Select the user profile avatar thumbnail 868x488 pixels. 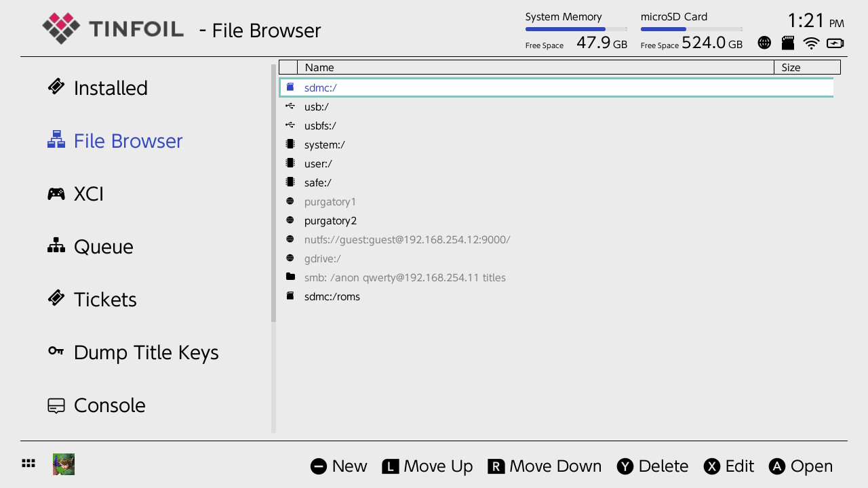pos(64,464)
